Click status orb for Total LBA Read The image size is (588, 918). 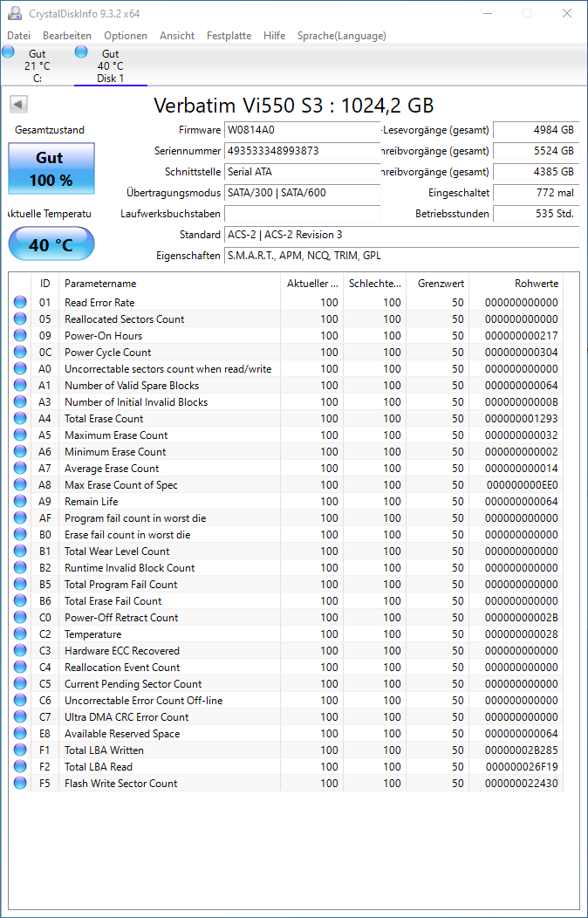[20, 766]
